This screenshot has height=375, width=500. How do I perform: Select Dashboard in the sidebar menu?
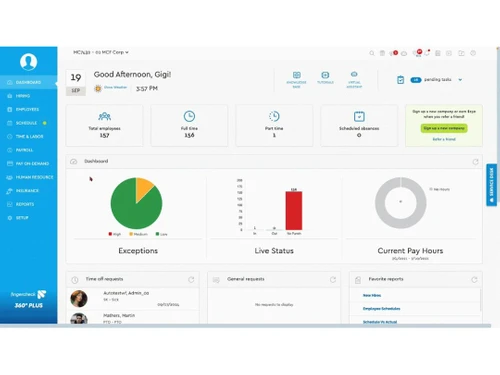click(x=28, y=82)
